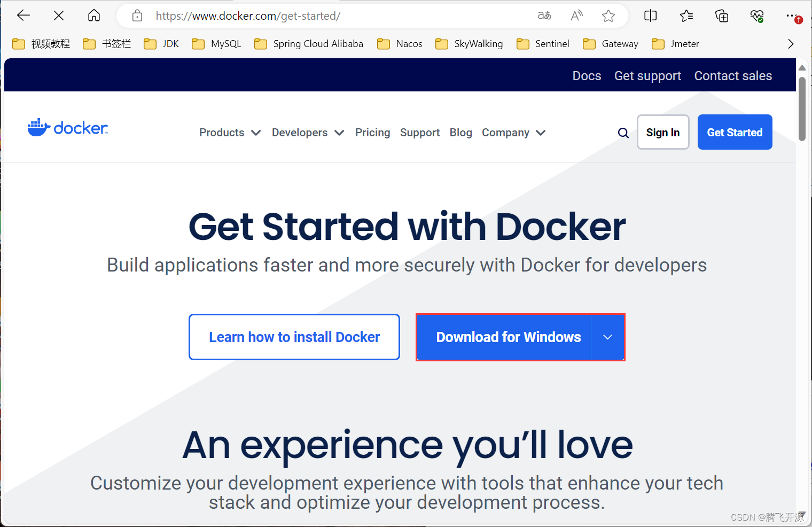Activate the read aloud icon
This screenshot has width=812, height=527.
click(x=576, y=16)
